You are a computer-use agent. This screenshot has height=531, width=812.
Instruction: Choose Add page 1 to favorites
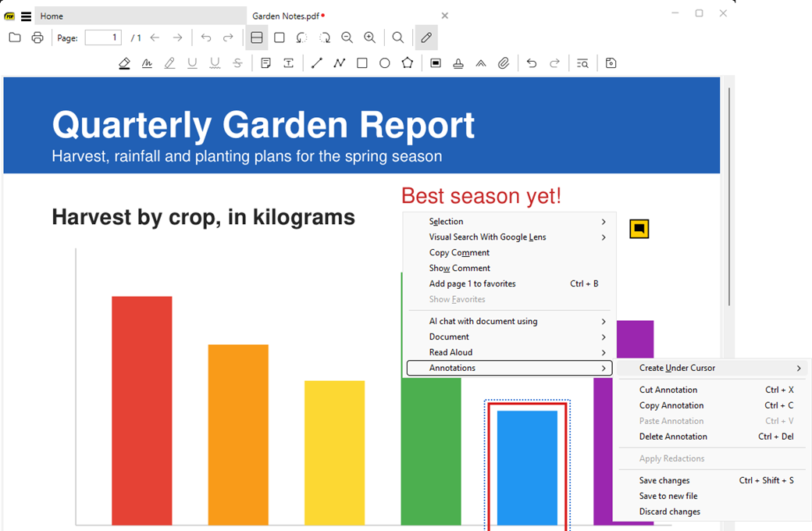(x=510, y=283)
